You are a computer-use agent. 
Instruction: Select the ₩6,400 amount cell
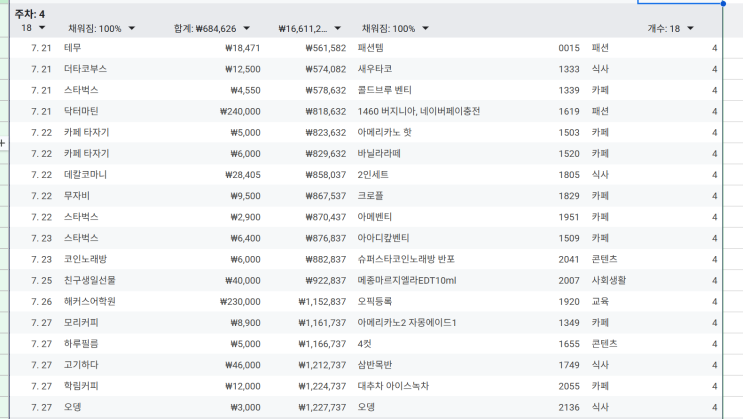[x=245, y=238]
